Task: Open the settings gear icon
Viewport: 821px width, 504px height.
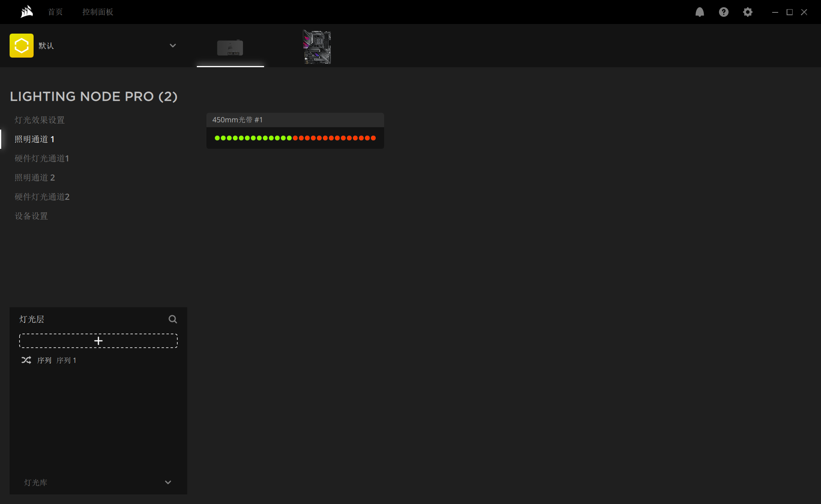Action: pos(747,12)
